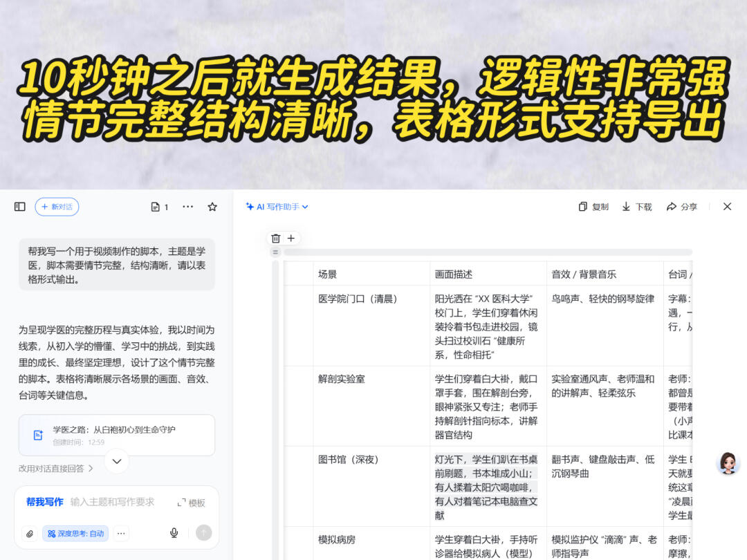Delete the table with trash icon
This screenshot has height=560, width=747.
(276, 238)
